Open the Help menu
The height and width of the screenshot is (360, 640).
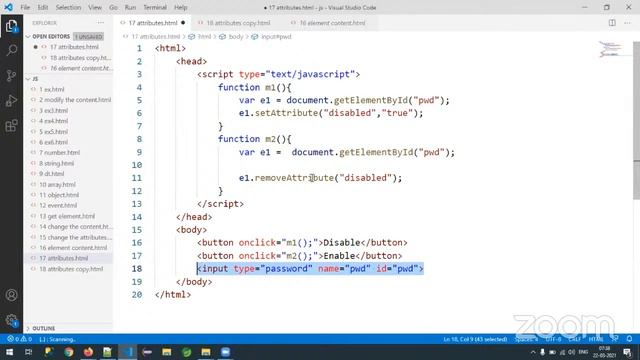(x=180, y=7)
